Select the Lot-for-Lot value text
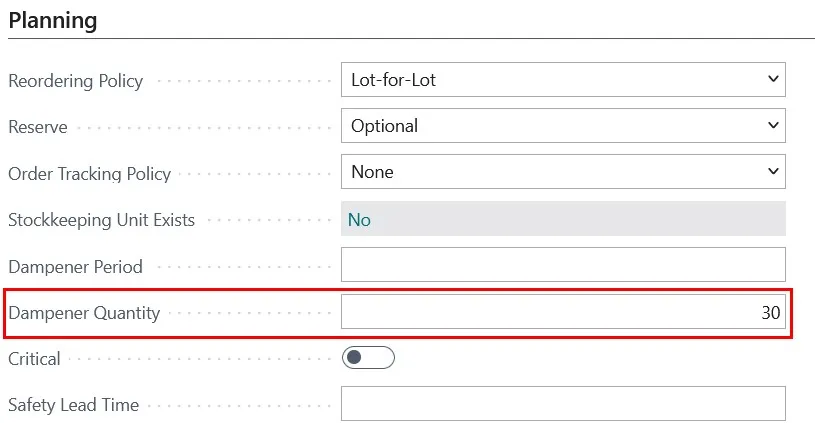Image resolution: width=815 pixels, height=423 pixels. click(393, 80)
